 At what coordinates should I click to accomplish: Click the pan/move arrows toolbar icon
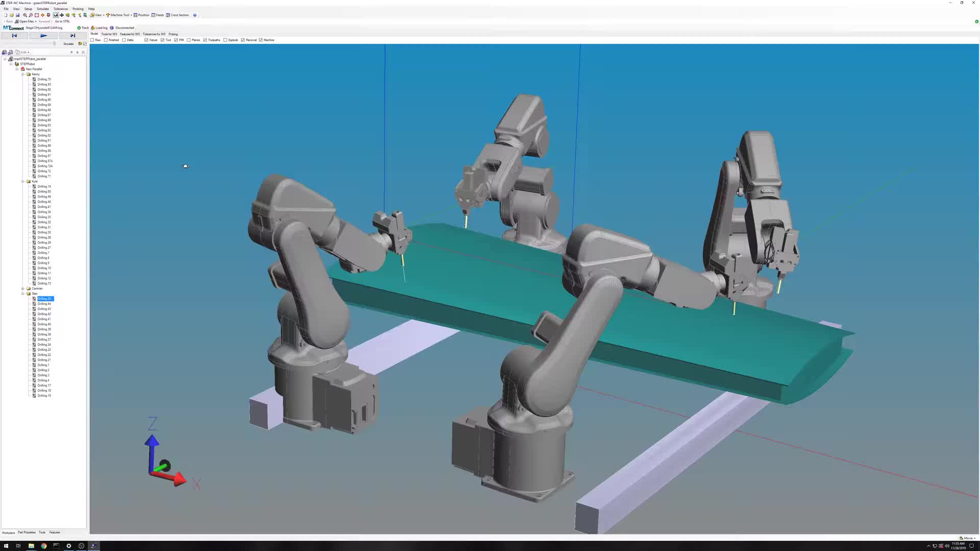tap(62, 15)
